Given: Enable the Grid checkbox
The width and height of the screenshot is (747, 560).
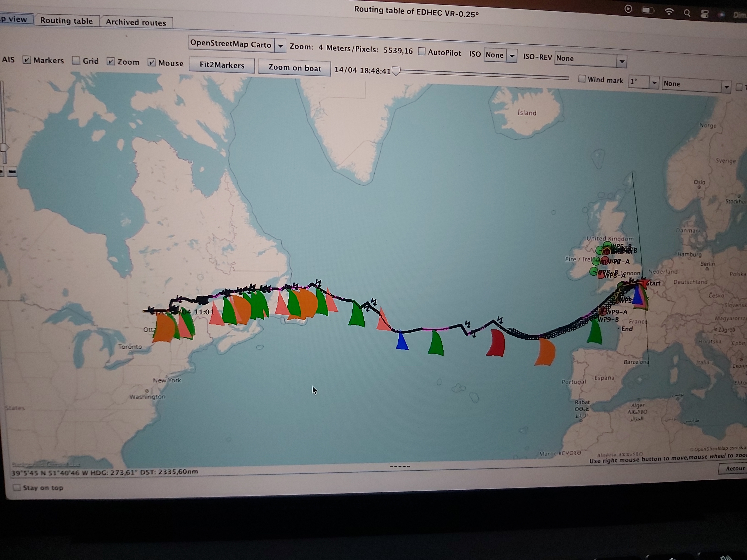Looking at the screenshot, I should [76, 61].
